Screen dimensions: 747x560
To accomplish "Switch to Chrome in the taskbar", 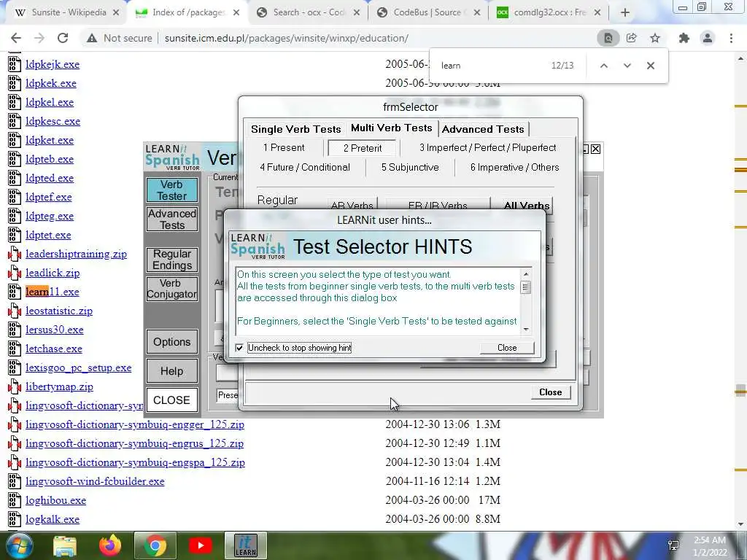I will click(155, 545).
